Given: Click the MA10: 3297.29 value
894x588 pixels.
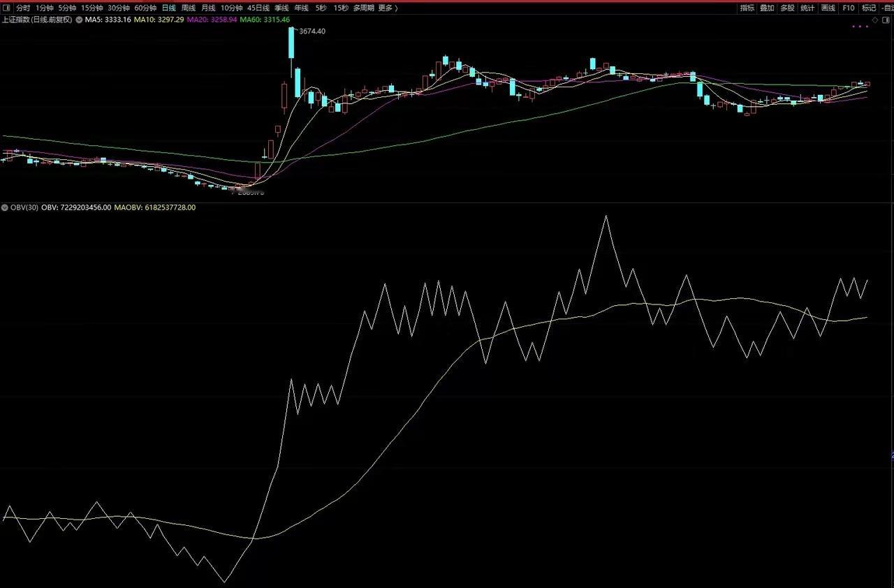Looking at the screenshot, I should coord(159,20).
